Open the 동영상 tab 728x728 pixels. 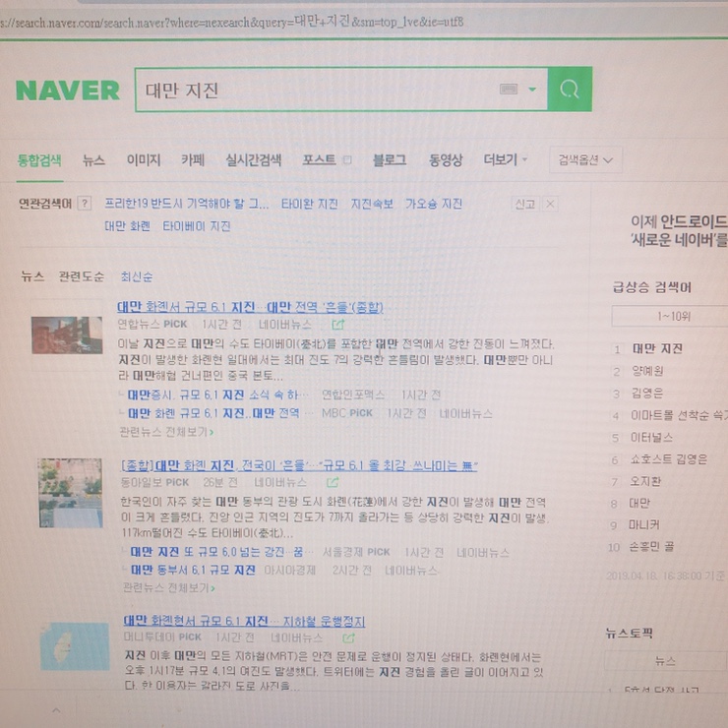(x=446, y=160)
